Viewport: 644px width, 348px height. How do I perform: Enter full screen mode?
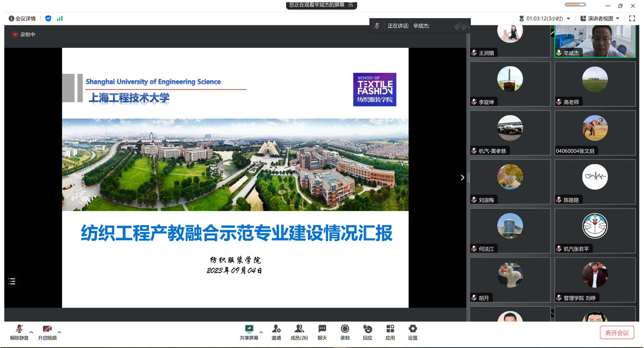[632, 18]
